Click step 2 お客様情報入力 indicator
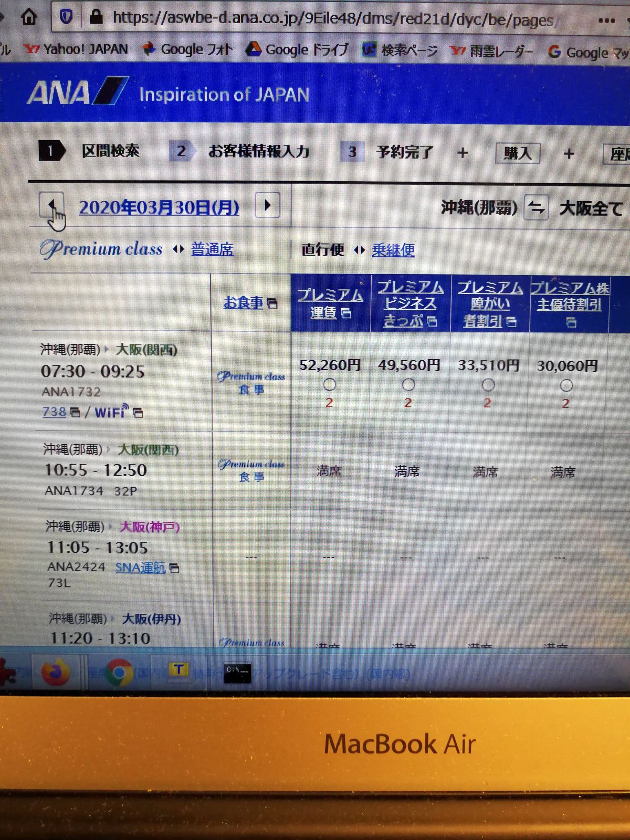The image size is (630, 840). (239, 151)
